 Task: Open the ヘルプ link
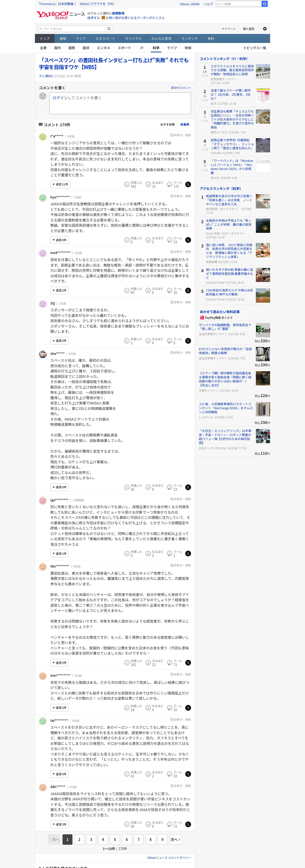pyautogui.click(x=208, y=4)
